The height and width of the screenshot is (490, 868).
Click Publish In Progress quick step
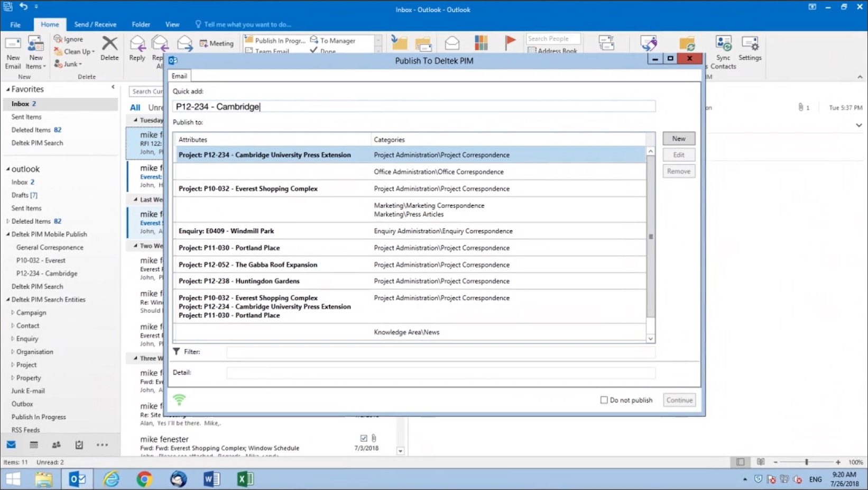click(x=275, y=40)
